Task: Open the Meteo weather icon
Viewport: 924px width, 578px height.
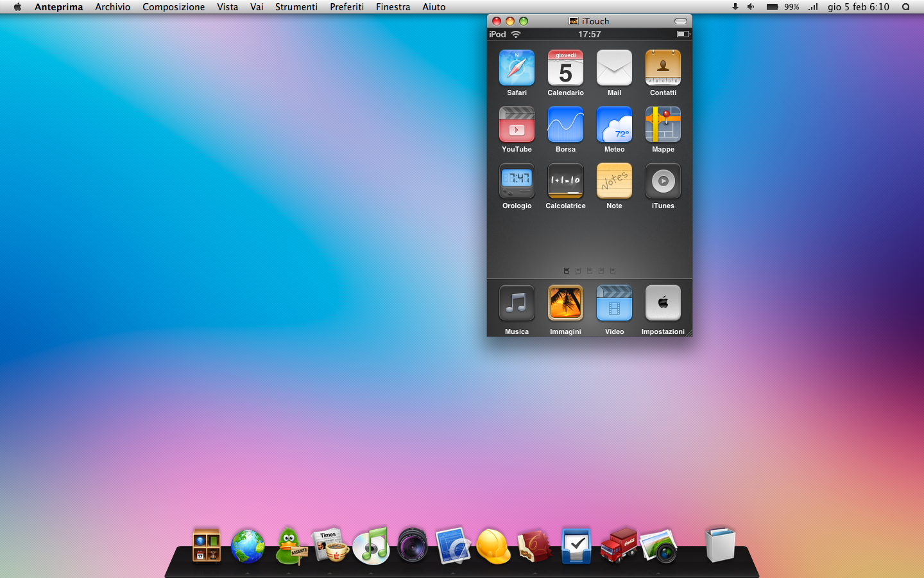Action: click(614, 125)
